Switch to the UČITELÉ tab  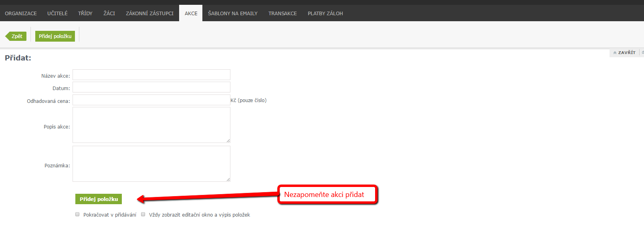pos(57,13)
